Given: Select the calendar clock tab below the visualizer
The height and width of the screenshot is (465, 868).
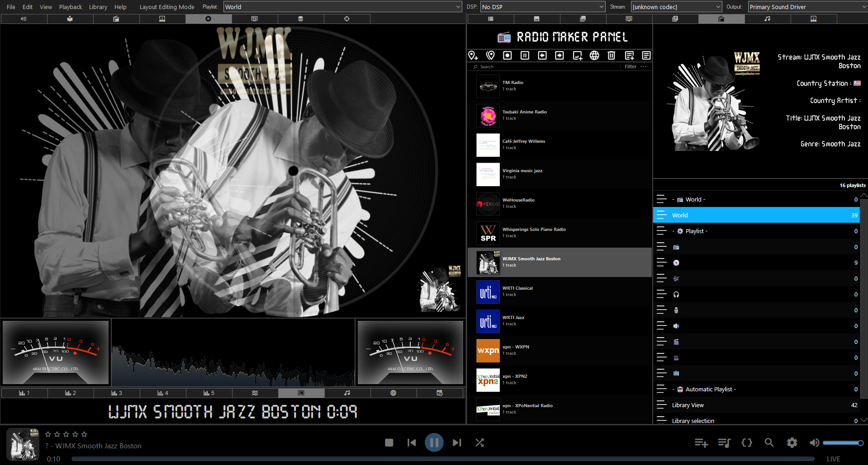Looking at the screenshot, I should pos(440,393).
